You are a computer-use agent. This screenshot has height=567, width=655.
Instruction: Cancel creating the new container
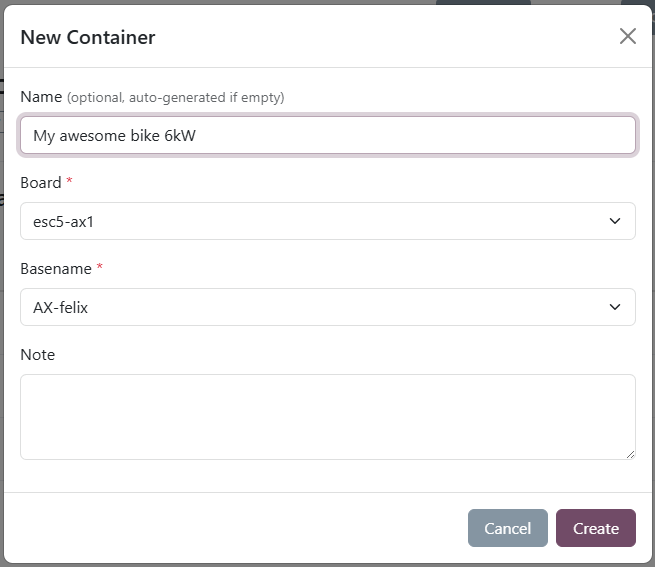click(508, 528)
